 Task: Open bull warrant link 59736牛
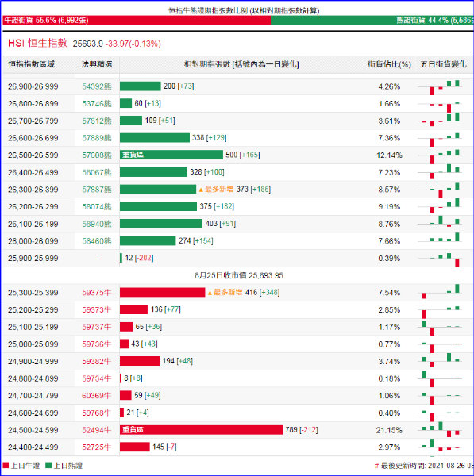(x=97, y=344)
